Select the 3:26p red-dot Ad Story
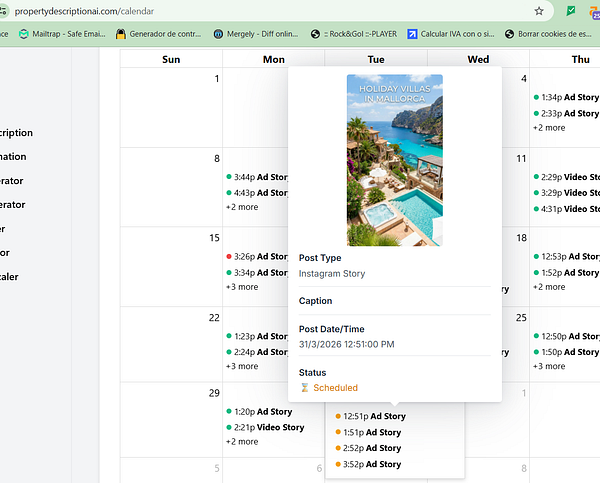 pyautogui.click(x=257, y=256)
